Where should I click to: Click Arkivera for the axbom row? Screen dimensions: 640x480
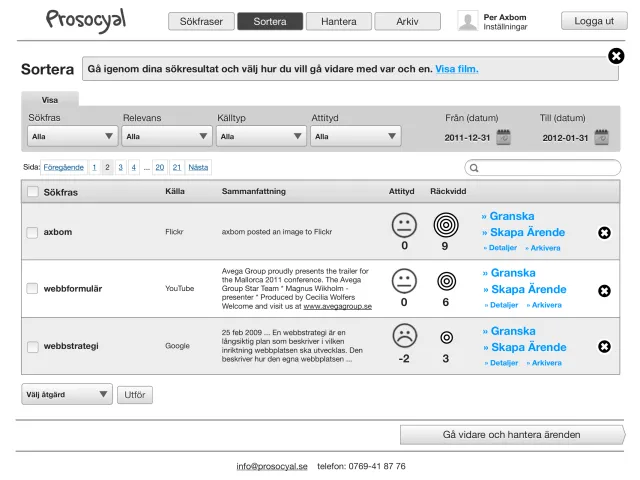click(x=543, y=248)
